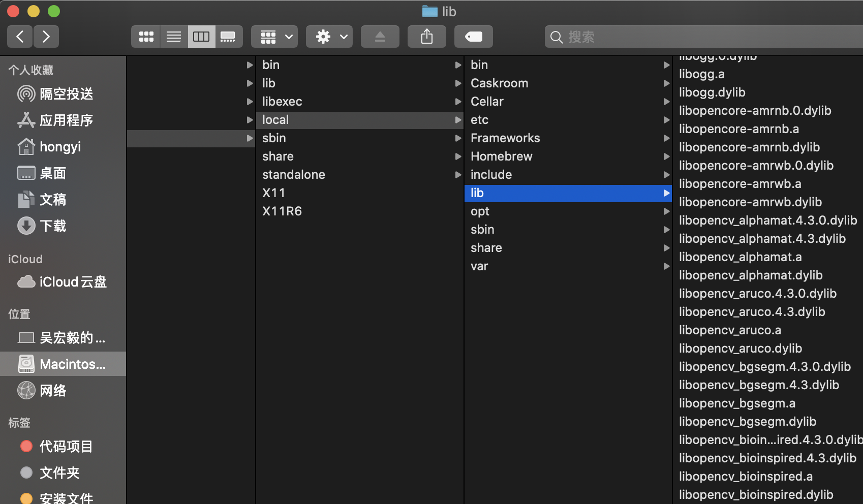Click the Eject button in the toolbar
This screenshot has height=504, width=863.
tap(380, 36)
